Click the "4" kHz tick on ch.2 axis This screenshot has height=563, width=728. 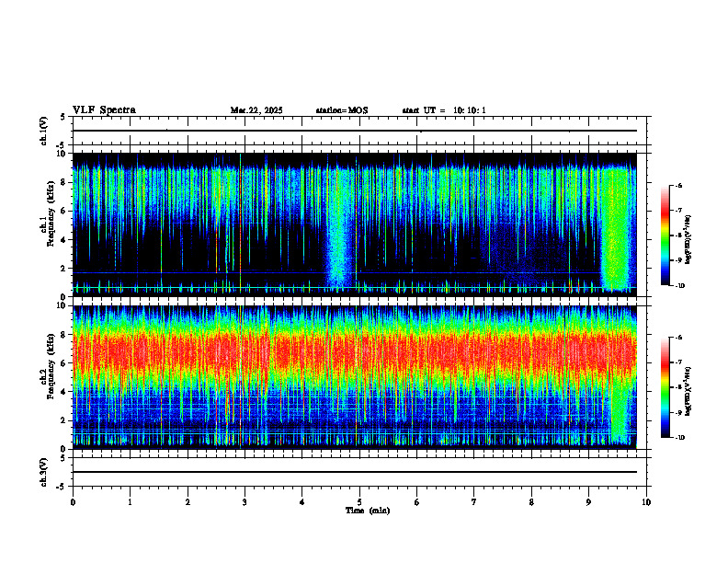point(63,392)
